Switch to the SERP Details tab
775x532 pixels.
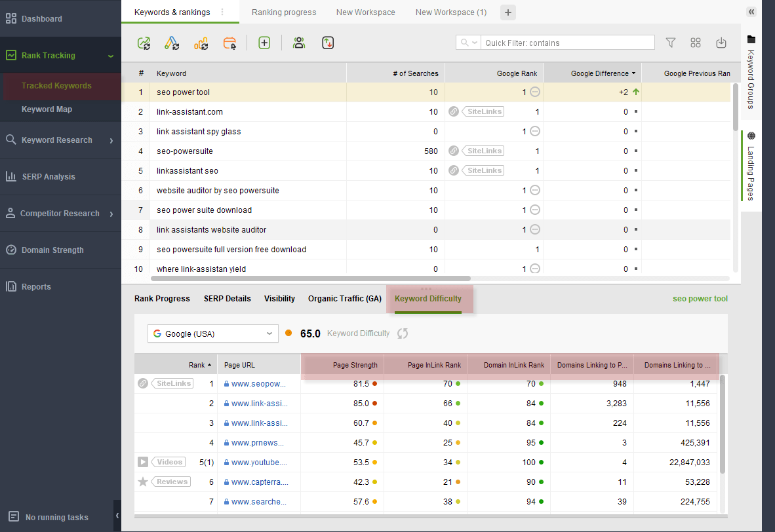[228, 298]
